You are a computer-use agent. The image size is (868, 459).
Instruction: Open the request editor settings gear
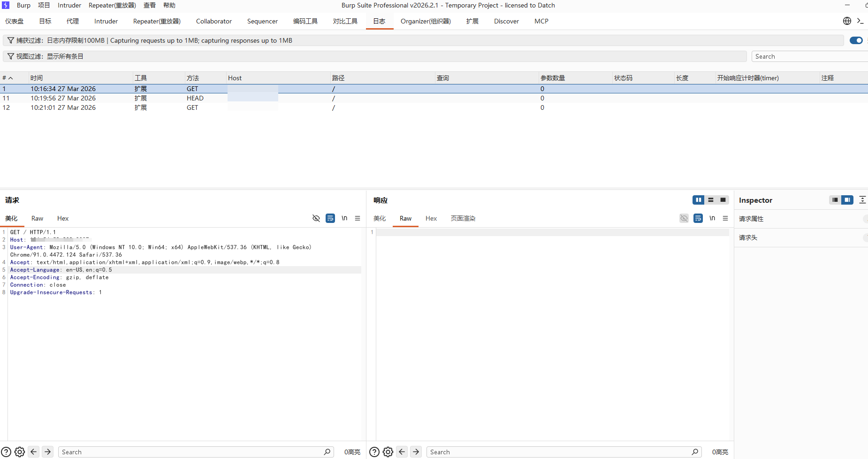click(19, 451)
